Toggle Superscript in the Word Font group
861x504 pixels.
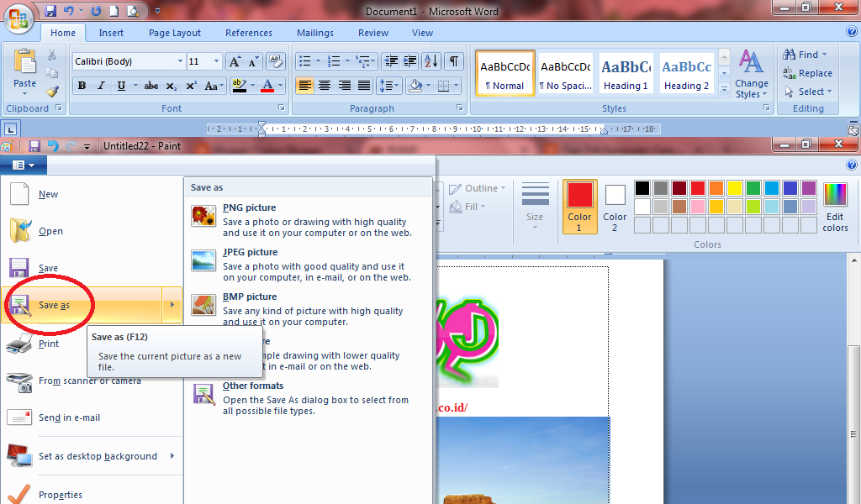[x=191, y=86]
